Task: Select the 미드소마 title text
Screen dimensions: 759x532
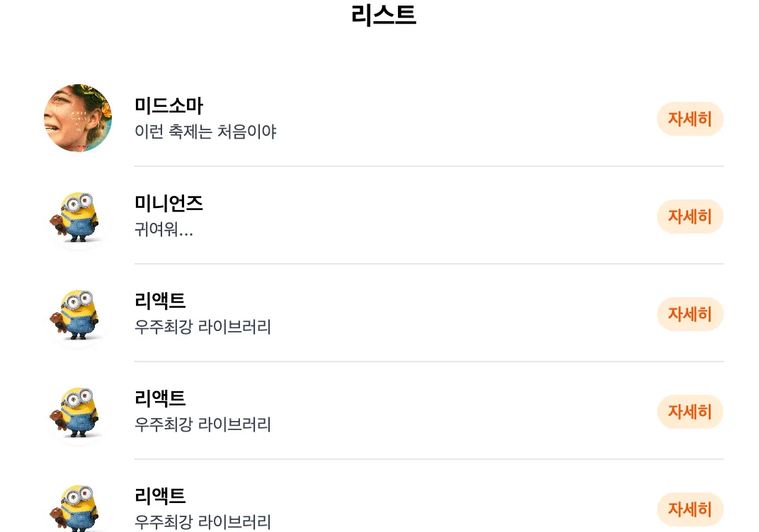Action: pyautogui.click(x=169, y=105)
